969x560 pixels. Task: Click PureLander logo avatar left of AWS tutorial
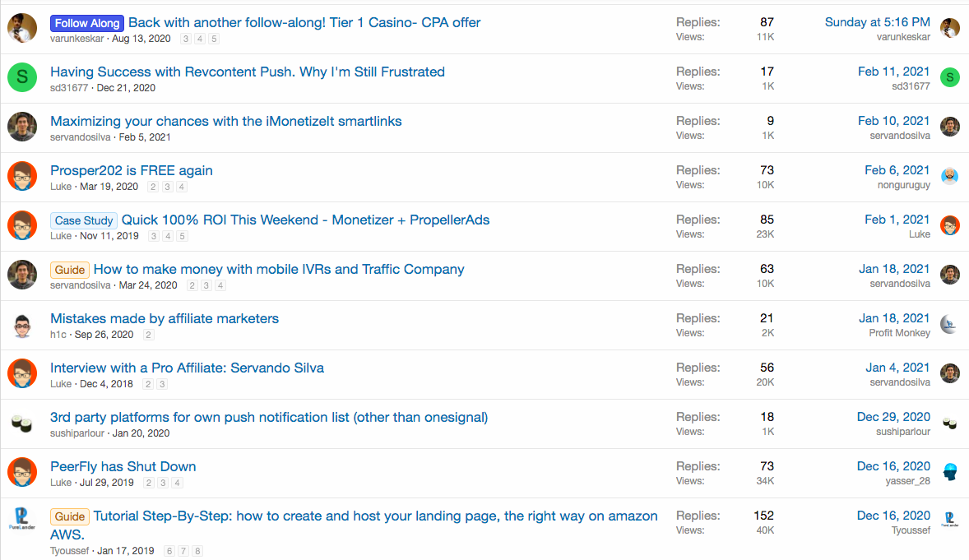[x=22, y=521]
